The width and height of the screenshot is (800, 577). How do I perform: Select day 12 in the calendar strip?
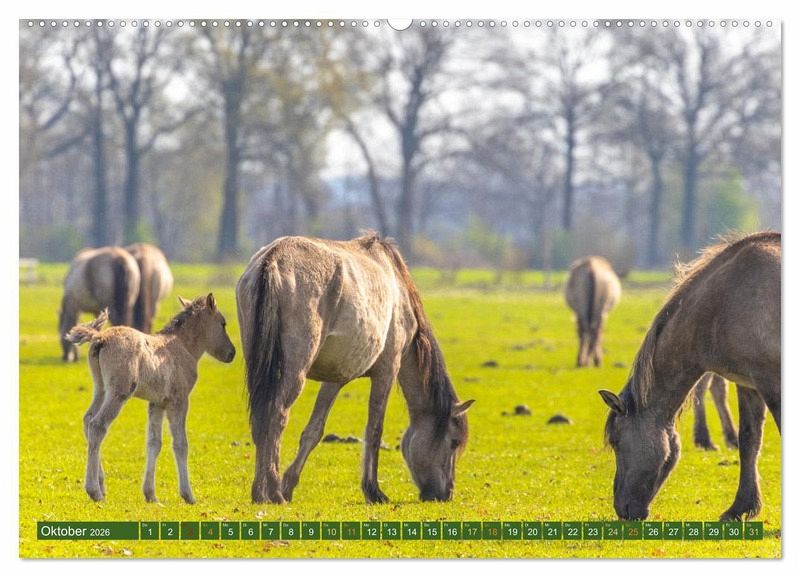(x=371, y=531)
